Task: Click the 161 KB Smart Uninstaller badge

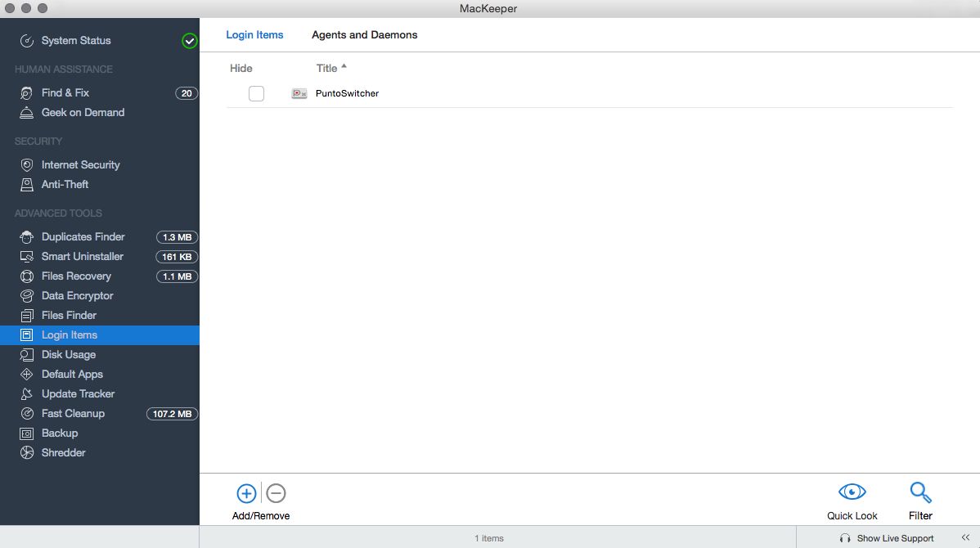Action: tap(177, 257)
